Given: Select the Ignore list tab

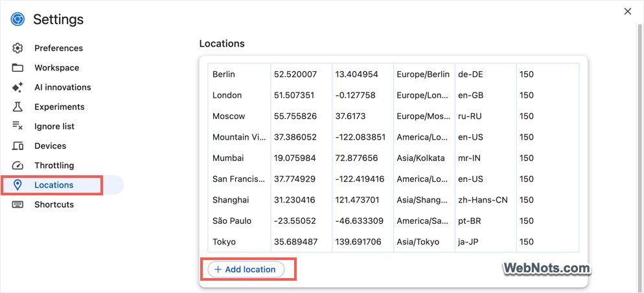Looking at the screenshot, I should click(54, 126).
